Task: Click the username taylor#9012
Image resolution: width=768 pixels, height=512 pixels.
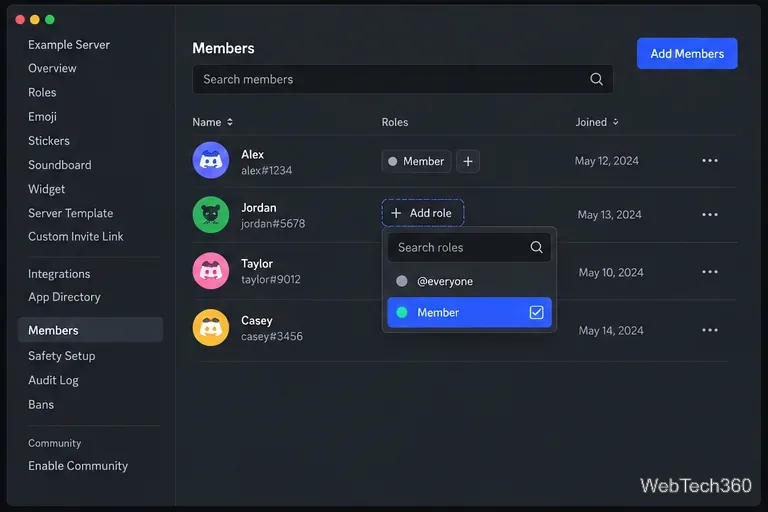Action: coord(271,279)
